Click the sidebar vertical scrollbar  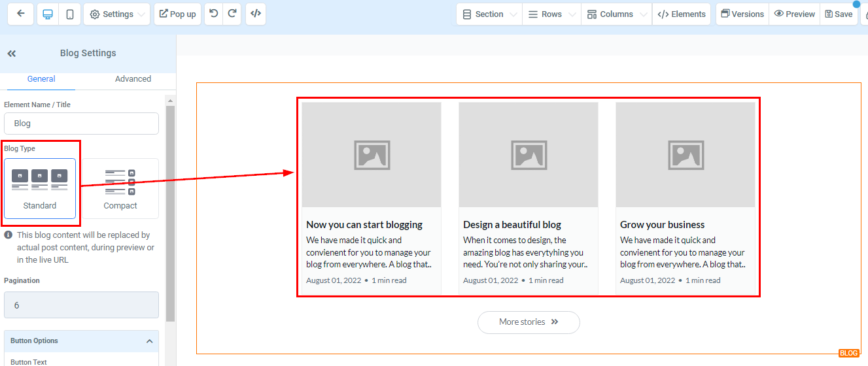click(x=171, y=209)
